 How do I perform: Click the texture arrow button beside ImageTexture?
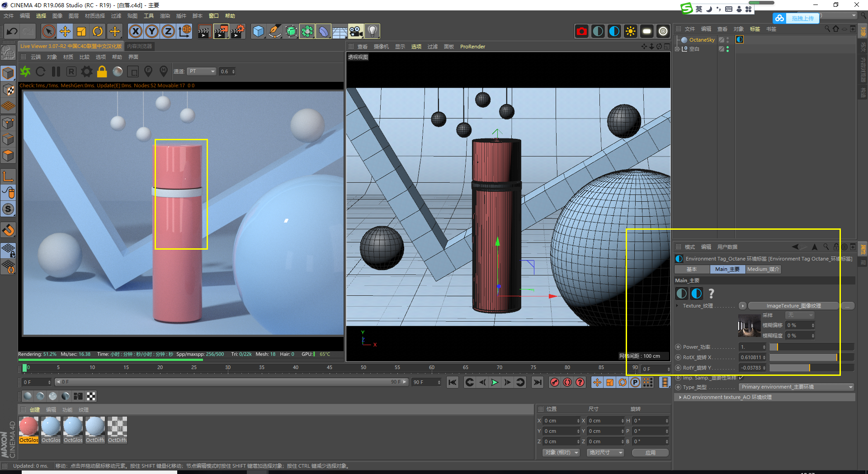(x=743, y=306)
